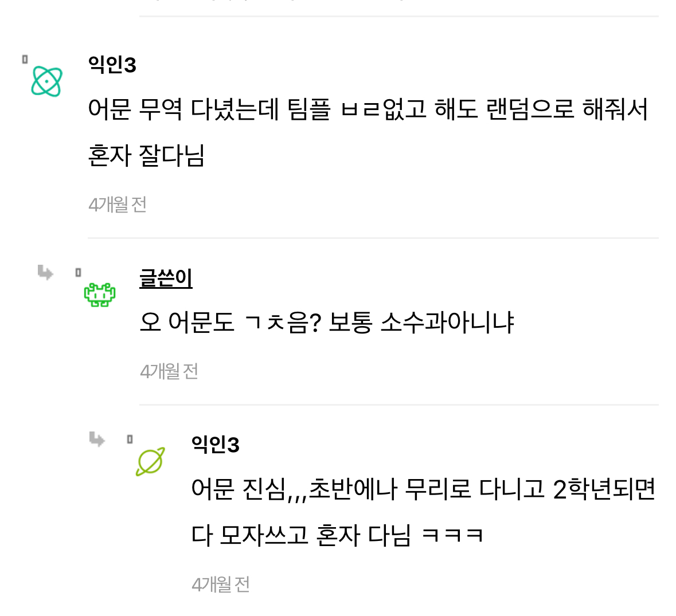This screenshot has height=616, width=676.
Task: Click the olive planet avatar icon
Action: coord(150,461)
